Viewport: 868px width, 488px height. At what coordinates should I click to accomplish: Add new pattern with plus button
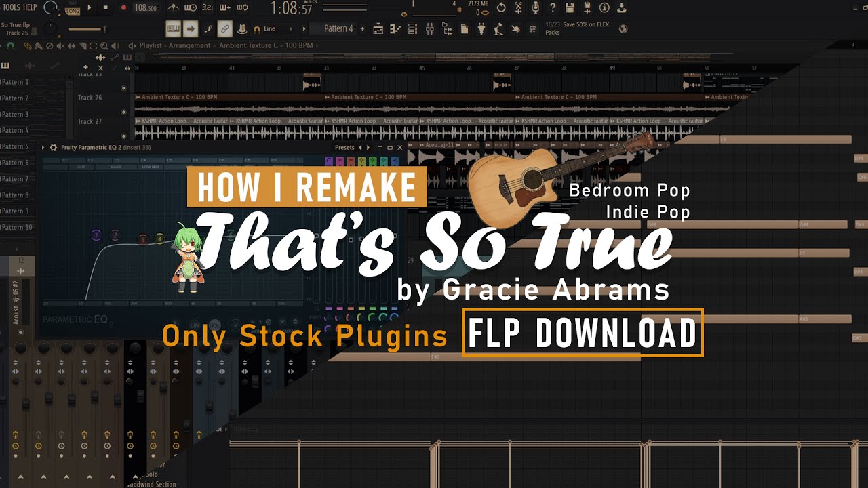(362, 29)
